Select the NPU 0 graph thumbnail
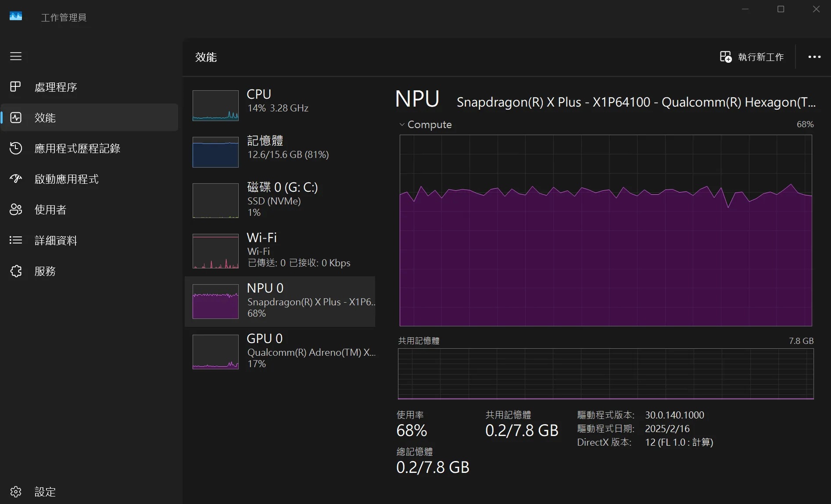Image resolution: width=831 pixels, height=504 pixels. click(x=215, y=301)
